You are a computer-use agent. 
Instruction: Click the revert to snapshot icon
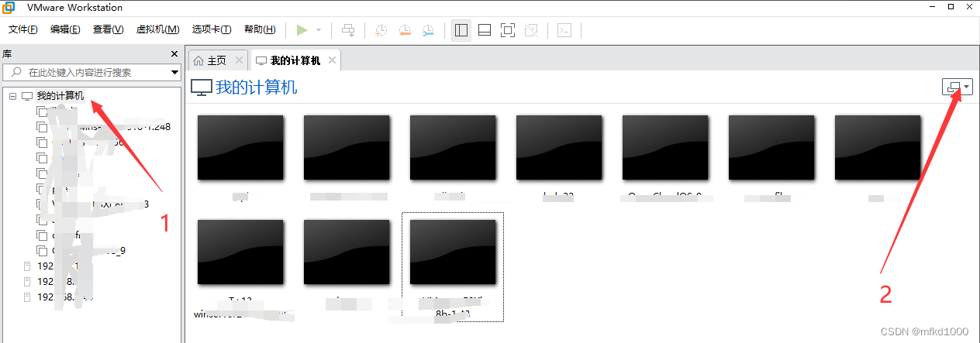pyautogui.click(x=405, y=30)
